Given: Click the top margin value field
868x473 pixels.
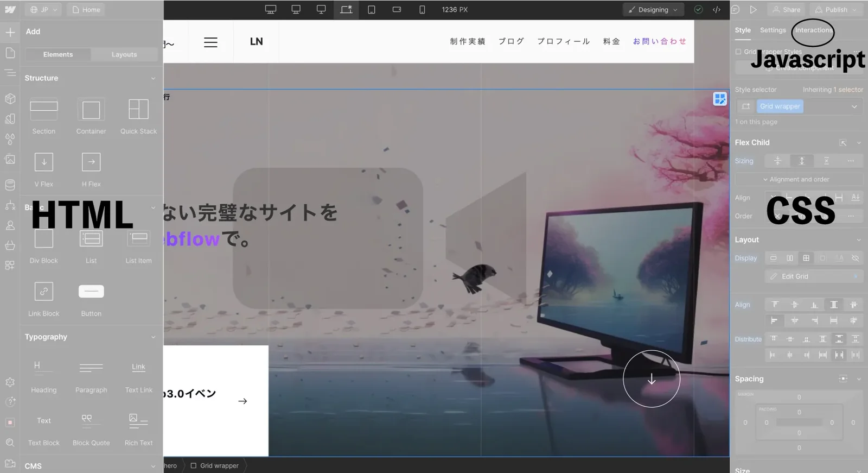Looking at the screenshot, I should pyautogui.click(x=799, y=398).
